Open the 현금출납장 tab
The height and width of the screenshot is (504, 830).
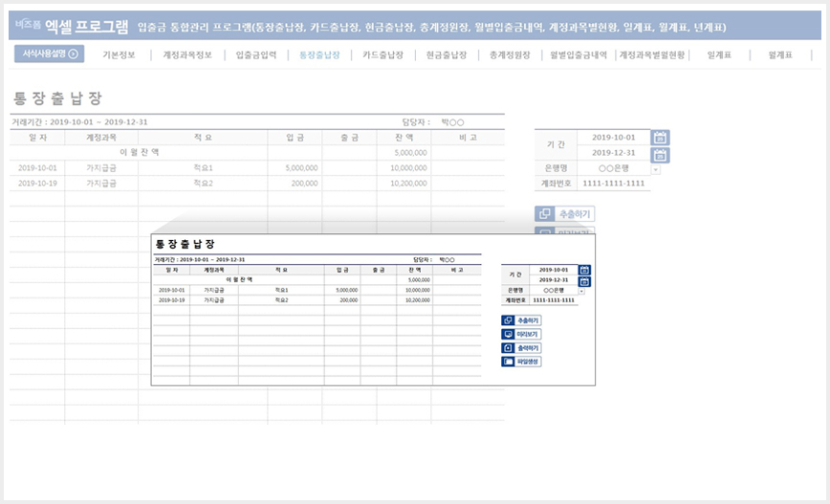(447, 55)
